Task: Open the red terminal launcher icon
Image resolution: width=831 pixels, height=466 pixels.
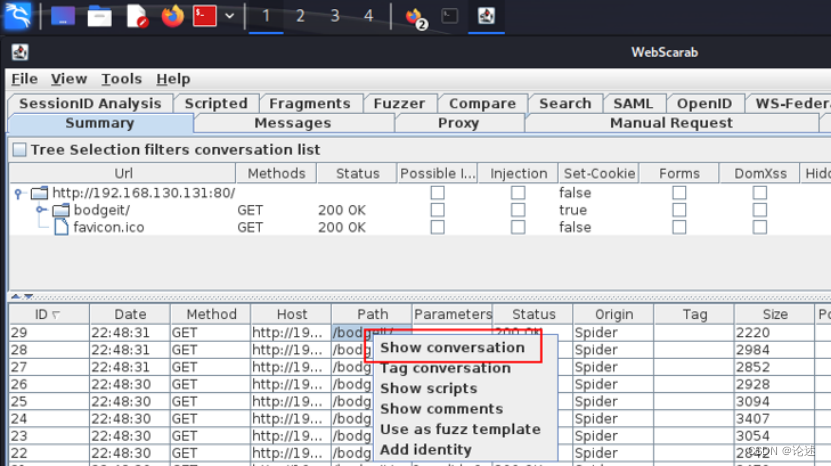Action: point(205,16)
